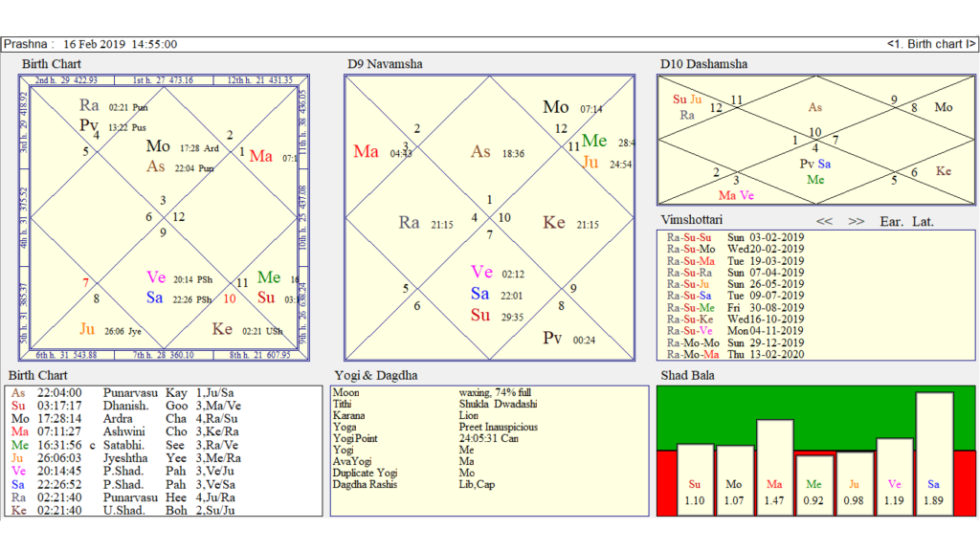Click the Lat. button in Vimshottari
Viewport: 980px width, 551px height.
click(x=924, y=221)
